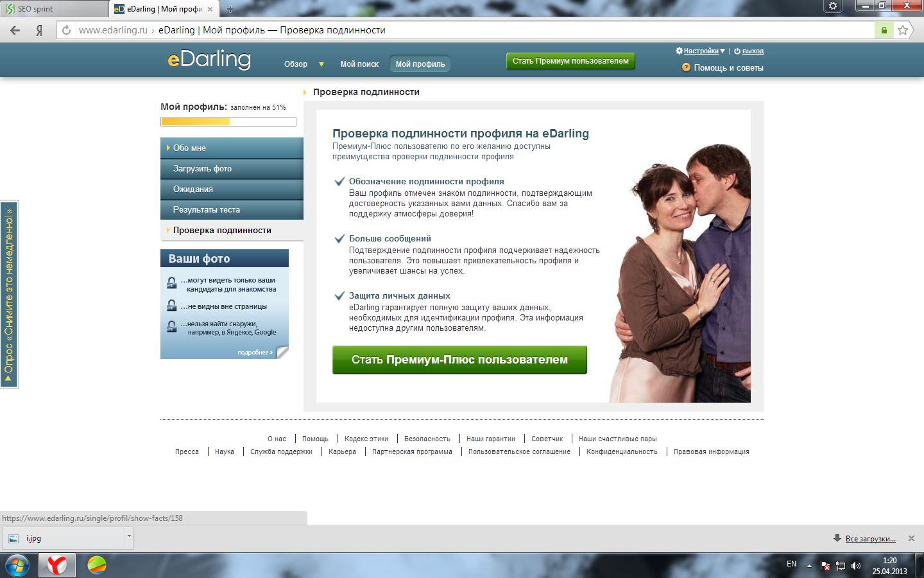Click Yandex browser taskbar icon
This screenshot has height=578, width=924.
(x=57, y=565)
